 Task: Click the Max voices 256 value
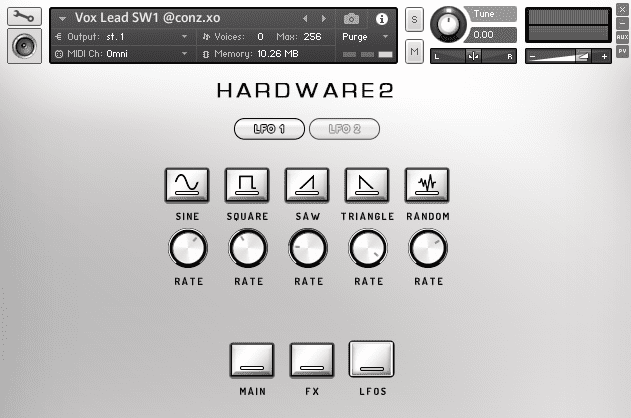(x=312, y=37)
